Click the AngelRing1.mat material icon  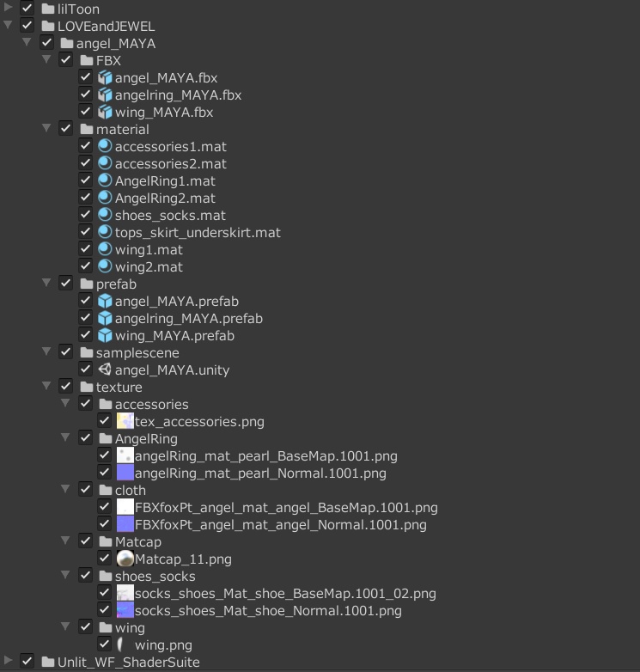(105, 180)
